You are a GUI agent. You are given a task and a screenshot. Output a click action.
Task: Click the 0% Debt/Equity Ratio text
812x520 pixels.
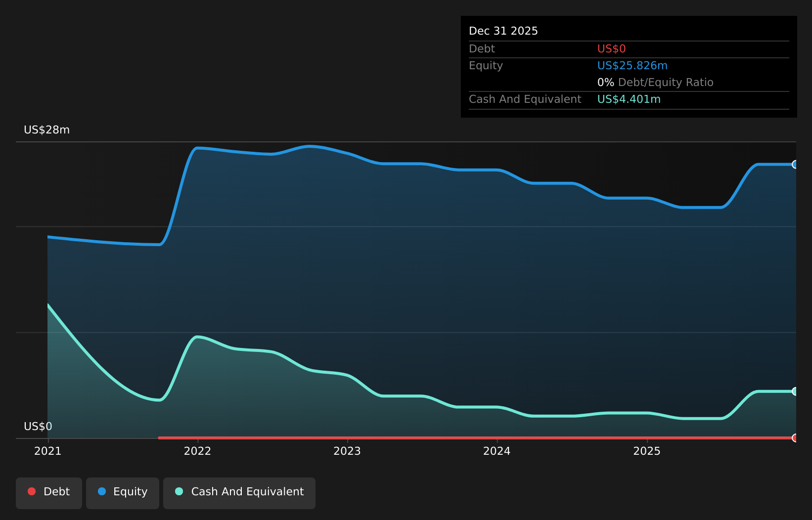coord(655,83)
